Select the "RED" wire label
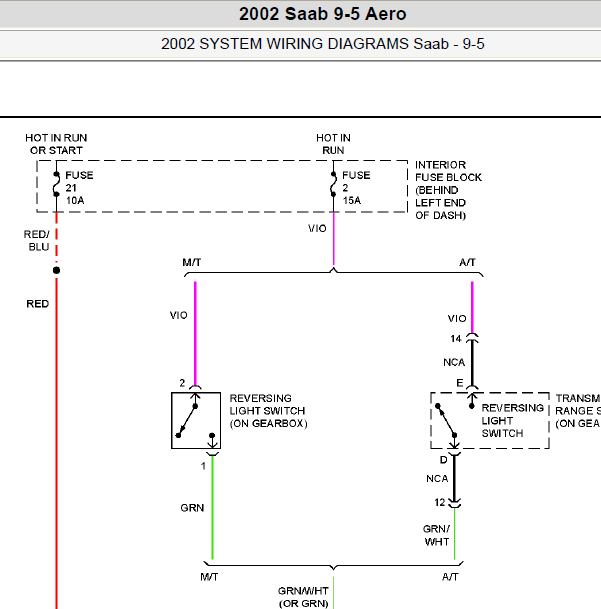Image resolution: width=601 pixels, height=609 pixels. pos(38,304)
